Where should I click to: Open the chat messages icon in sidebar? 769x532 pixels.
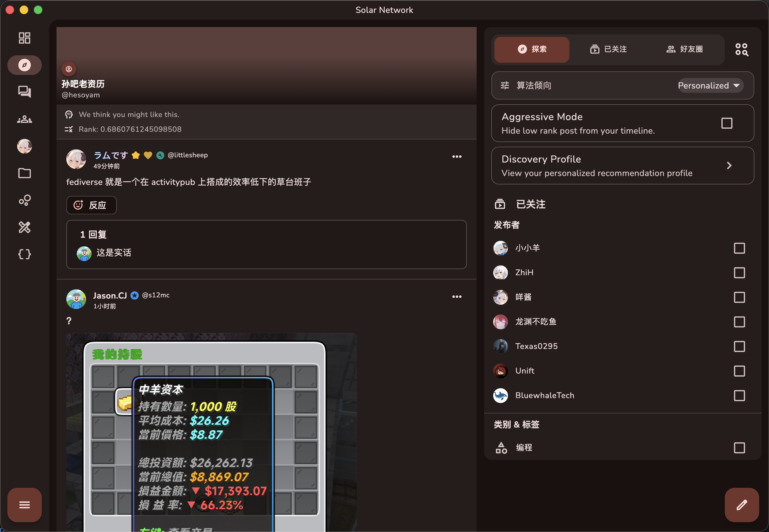coord(24,92)
